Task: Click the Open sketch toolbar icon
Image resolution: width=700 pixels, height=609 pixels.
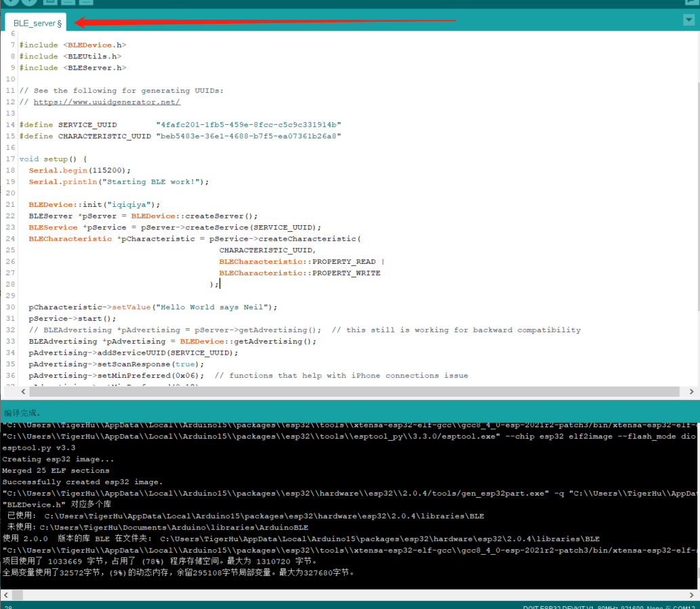Action: [x=68, y=3]
